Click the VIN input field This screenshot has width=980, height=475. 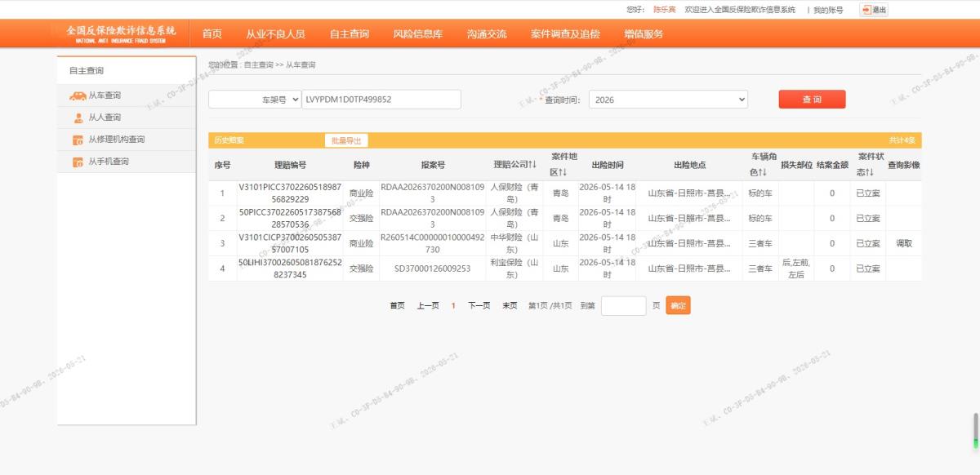pyautogui.click(x=381, y=99)
